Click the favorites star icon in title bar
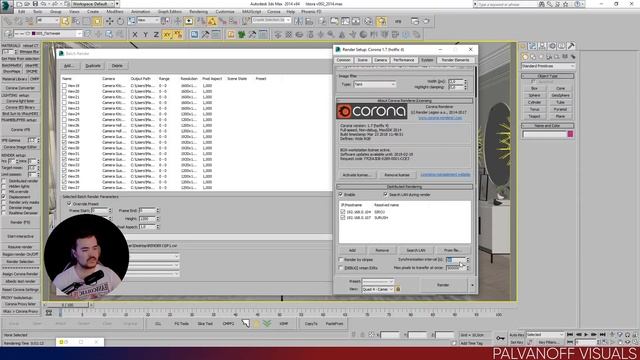640x360 pixels. (x=565, y=4)
